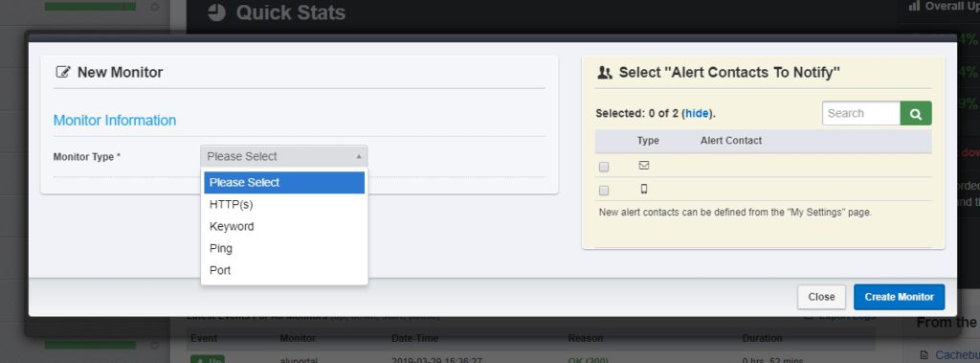Click the Alert Contact column header
Viewport: 980px width, 363px height.
pyautogui.click(x=731, y=141)
